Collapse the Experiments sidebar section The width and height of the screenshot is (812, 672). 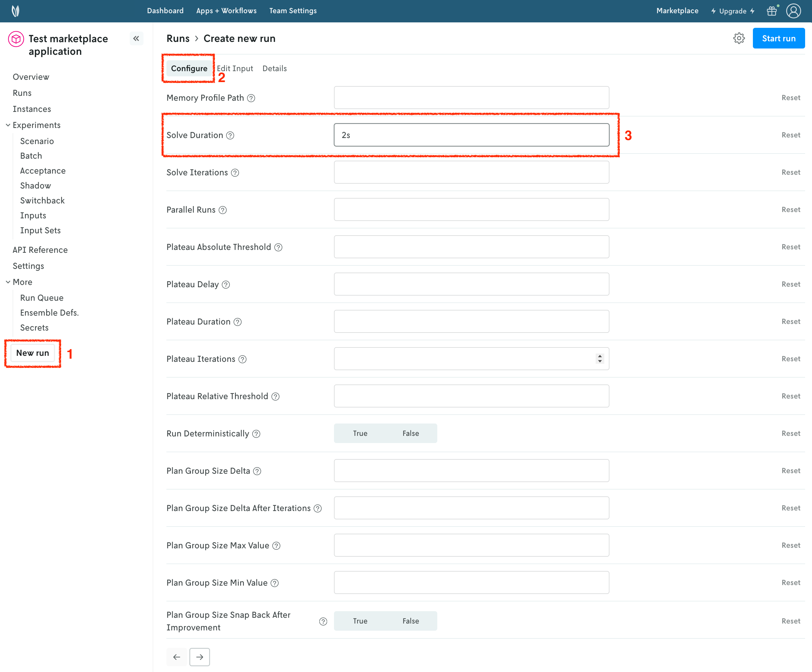click(x=8, y=125)
